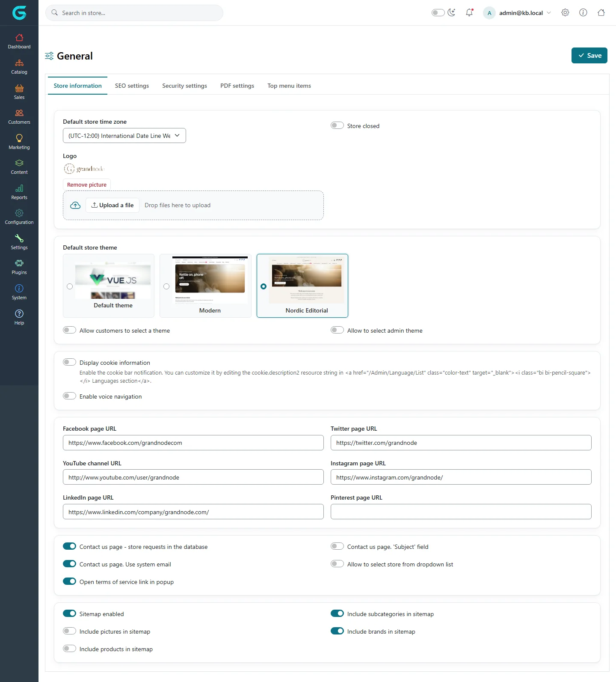Select the Modern theme radio button
Viewport: 616px width, 682px height.
point(166,286)
